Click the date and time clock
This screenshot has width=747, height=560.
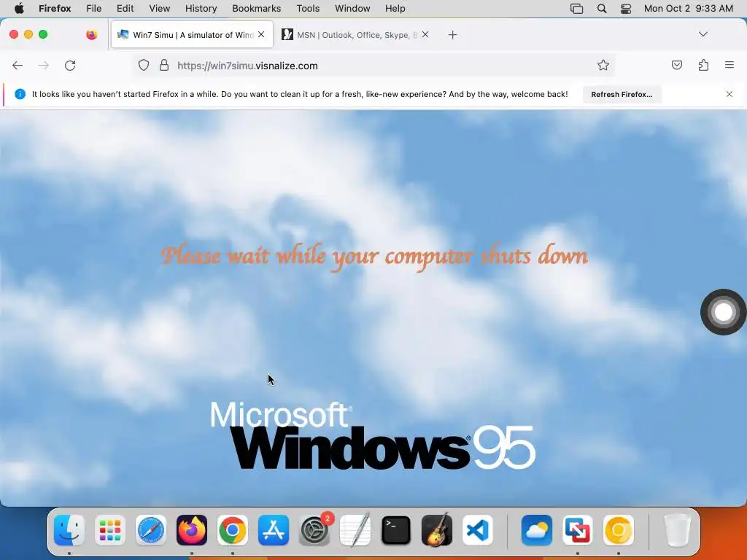point(689,8)
